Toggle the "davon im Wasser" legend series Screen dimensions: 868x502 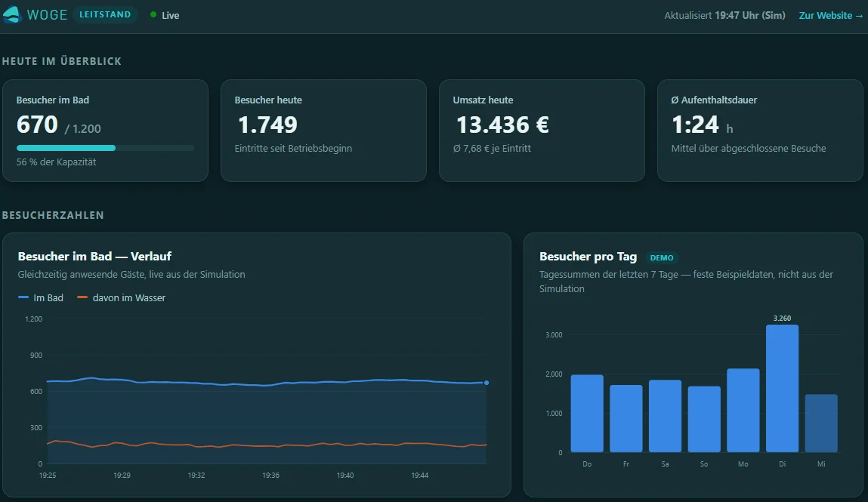[121, 297]
